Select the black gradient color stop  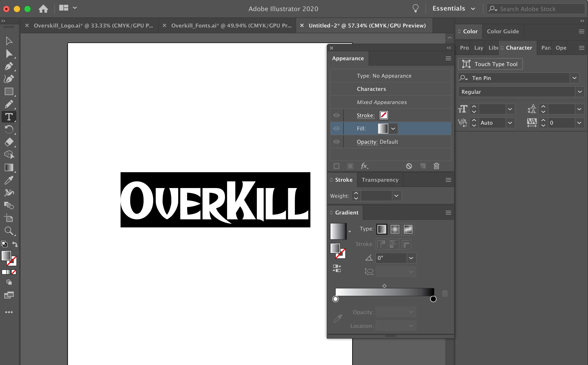[433, 299]
